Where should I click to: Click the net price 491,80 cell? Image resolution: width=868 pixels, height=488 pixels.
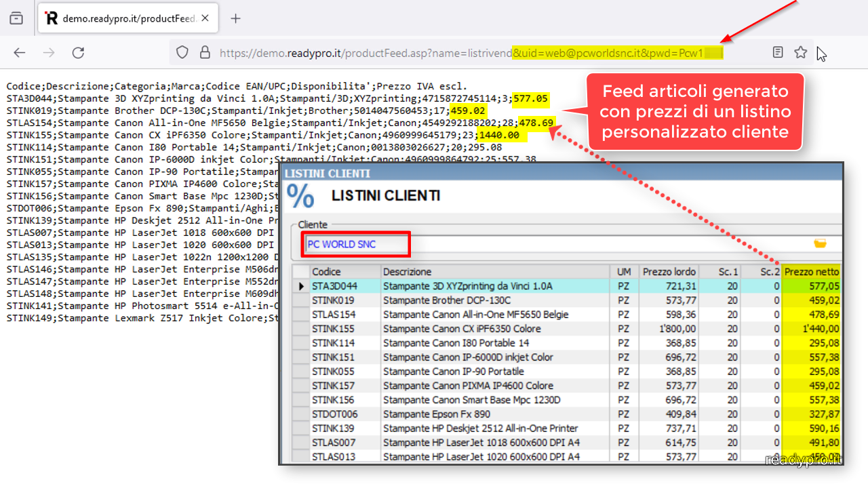point(812,443)
